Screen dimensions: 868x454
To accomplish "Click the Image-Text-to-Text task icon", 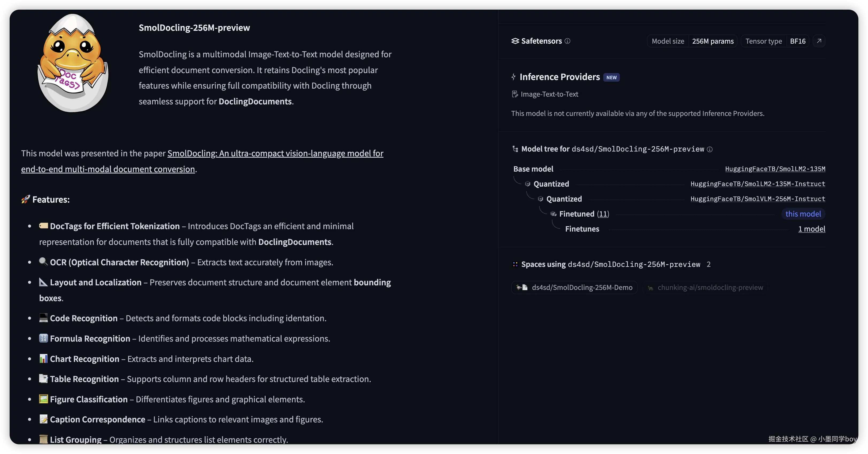I will tap(514, 94).
